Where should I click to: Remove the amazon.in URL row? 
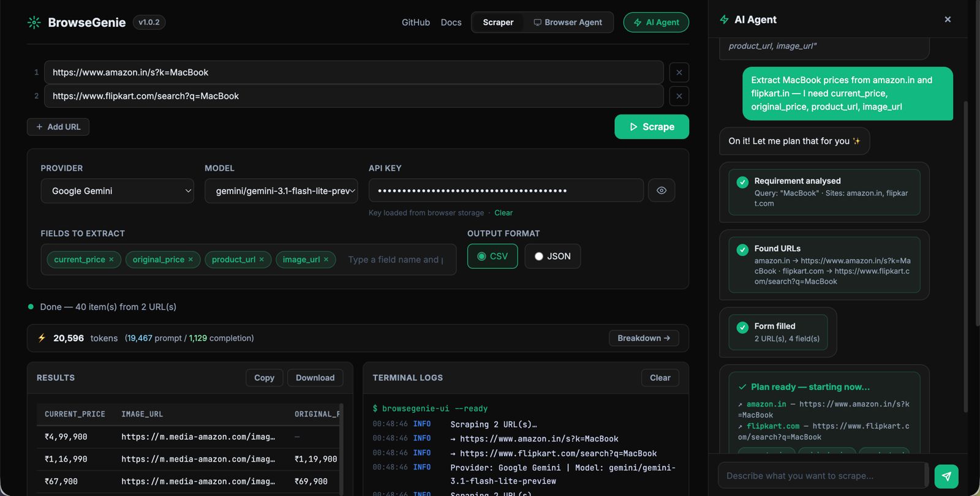pos(679,72)
